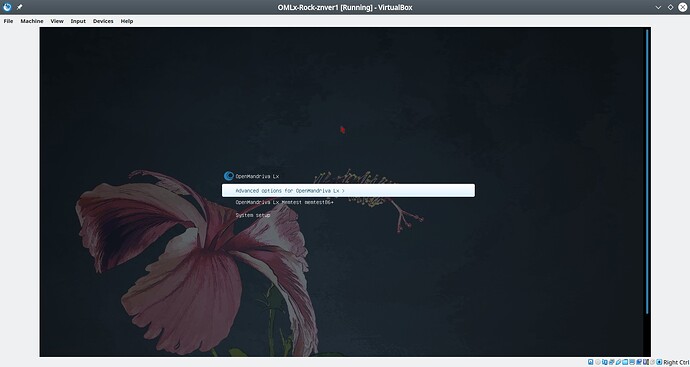Click the VM display vertical scrollbar
The width and height of the screenshot is (690, 367).
point(647,172)
